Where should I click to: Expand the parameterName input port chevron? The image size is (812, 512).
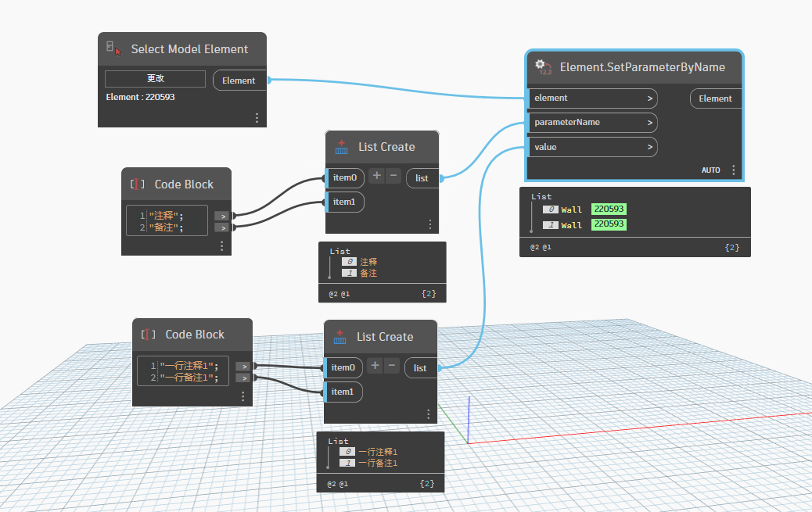pos(649,123)
